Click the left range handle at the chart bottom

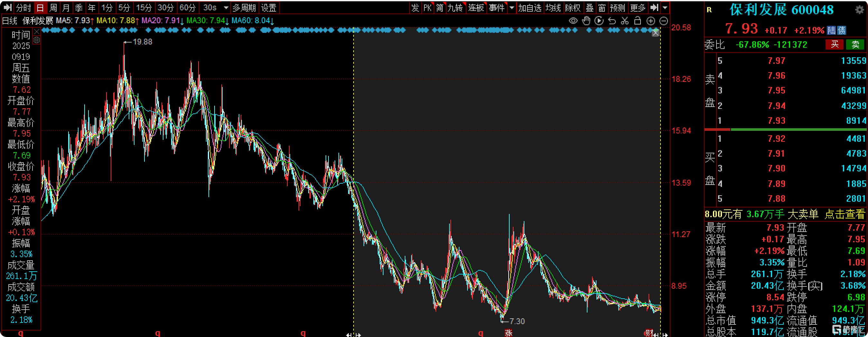coord(354,335)
